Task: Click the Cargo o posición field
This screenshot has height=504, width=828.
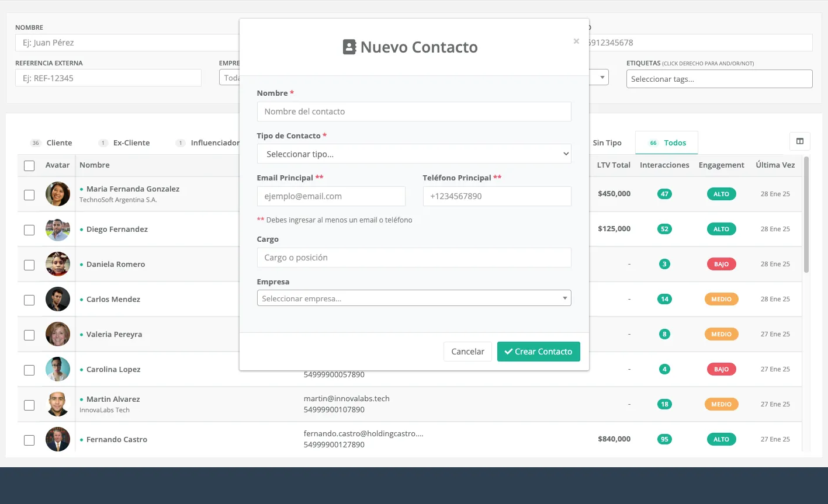Action: coord(414,258)
